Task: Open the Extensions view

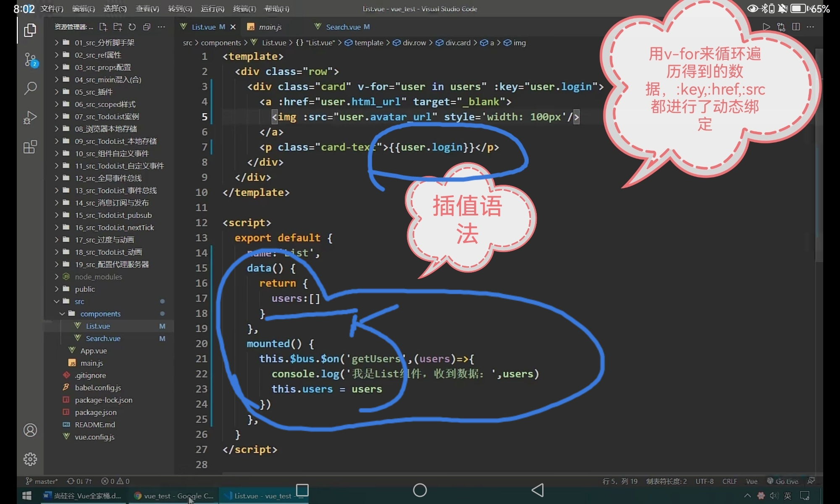Action: point(30,147)
